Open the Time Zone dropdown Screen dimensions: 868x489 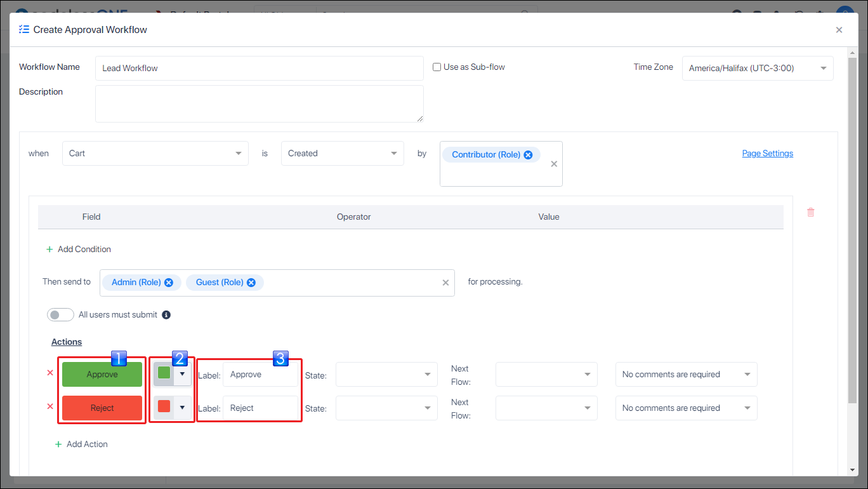coord(823,68)
